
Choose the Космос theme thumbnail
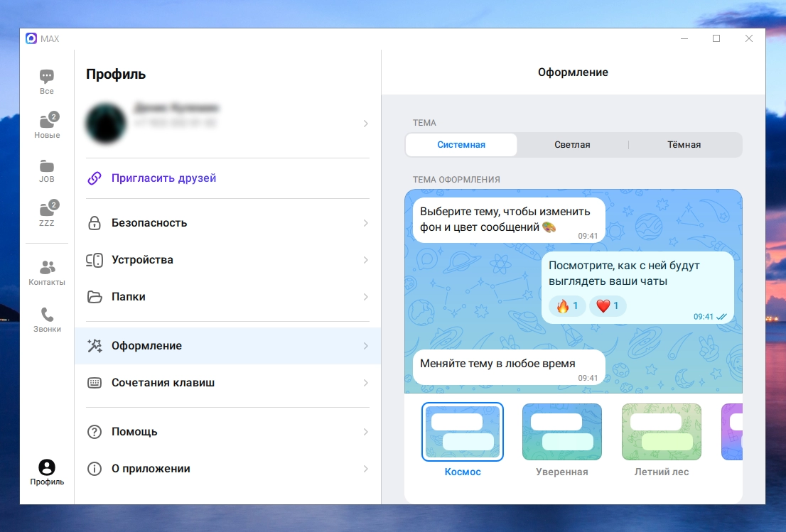tap(463, 432)
